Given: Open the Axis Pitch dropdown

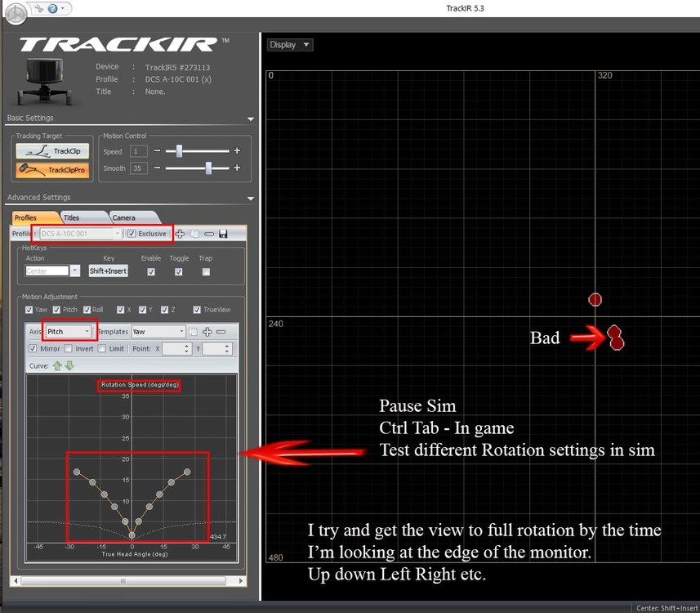Looking at the screenshot, I should (x=69, y=332).
